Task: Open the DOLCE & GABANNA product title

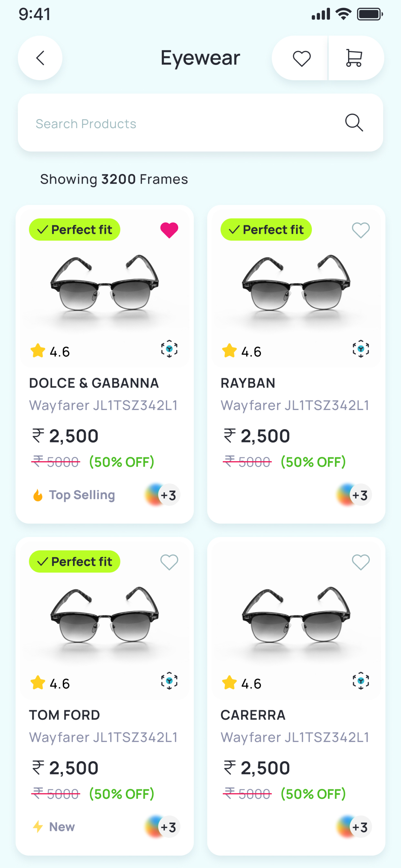Action: (x=94, y=383)
